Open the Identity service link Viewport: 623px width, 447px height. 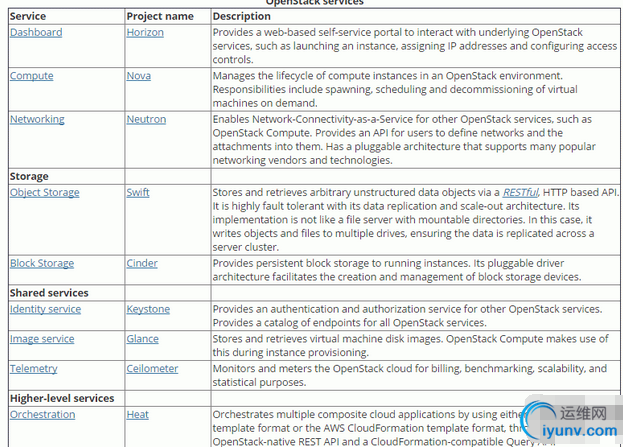[46, 310]
